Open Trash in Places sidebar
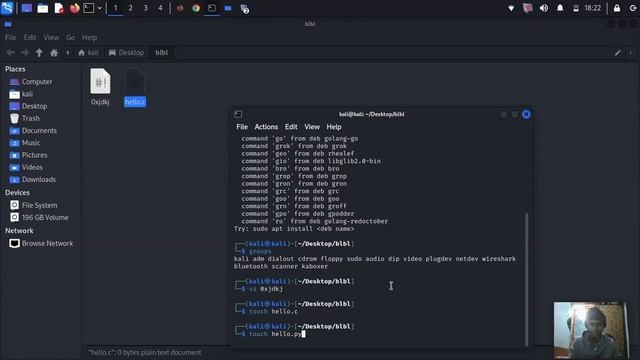 [x=31, y=118]
